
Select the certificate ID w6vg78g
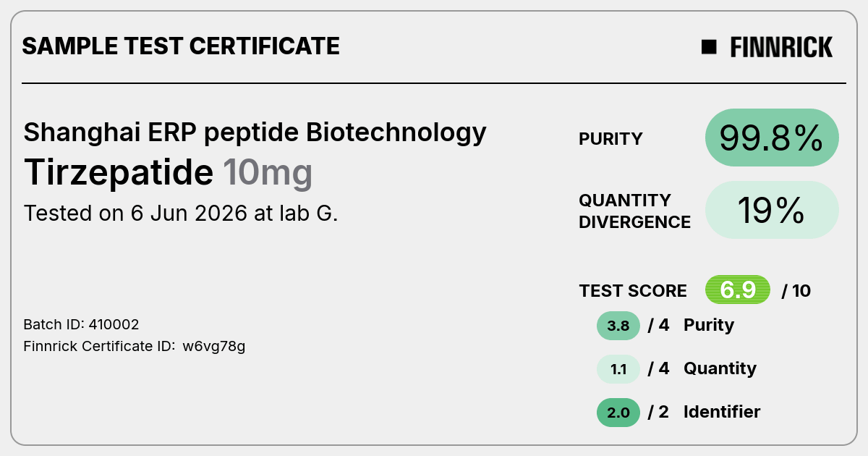tap(213, 347)
